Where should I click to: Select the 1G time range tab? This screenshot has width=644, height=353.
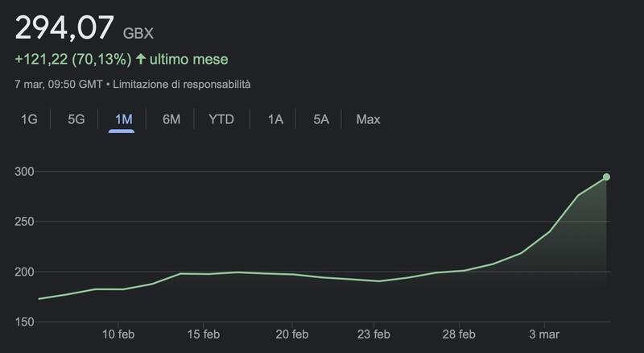[x=29, y=119]
